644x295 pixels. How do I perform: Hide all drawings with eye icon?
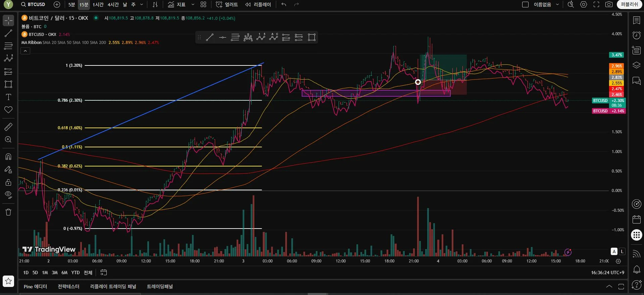tap(8, 195)
